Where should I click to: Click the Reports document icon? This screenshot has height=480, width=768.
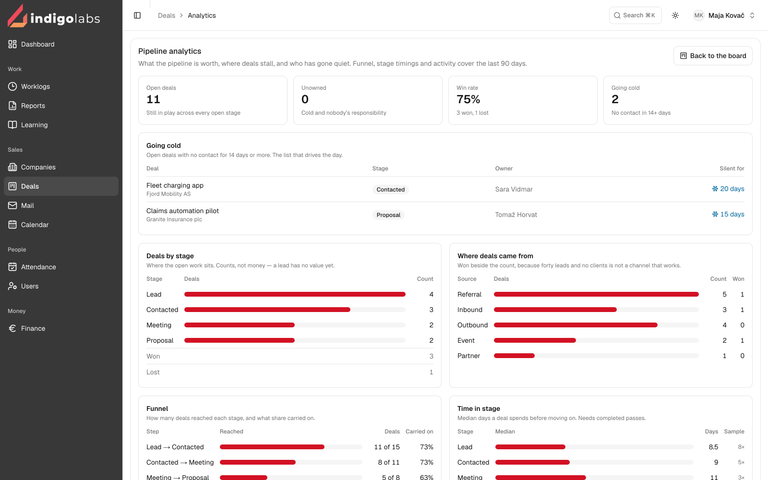point(12,105)
